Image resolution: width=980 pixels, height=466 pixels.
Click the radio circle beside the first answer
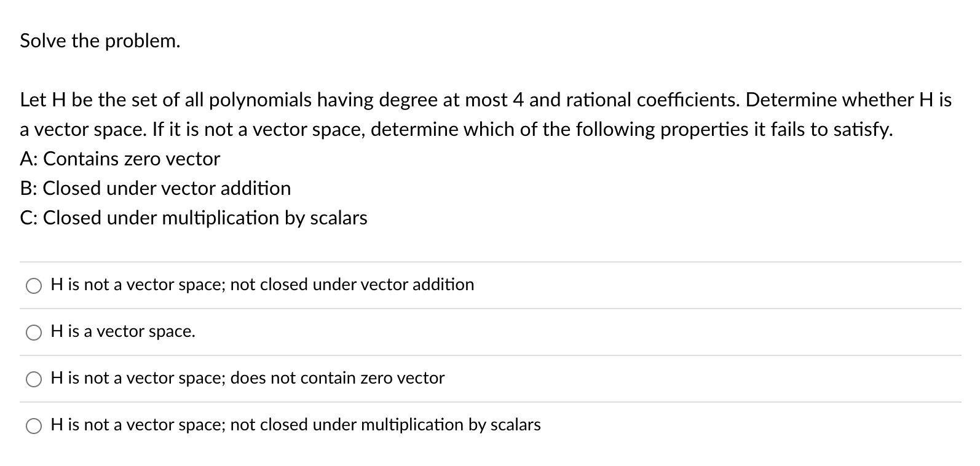click(x=34, y=285)
